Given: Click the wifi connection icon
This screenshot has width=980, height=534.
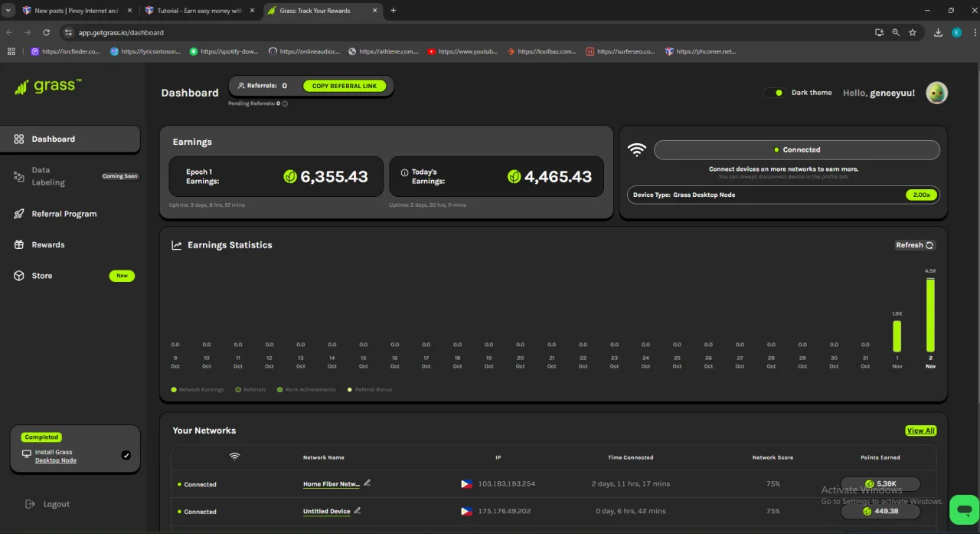Looking at the screenshot, I should (637, 149).
